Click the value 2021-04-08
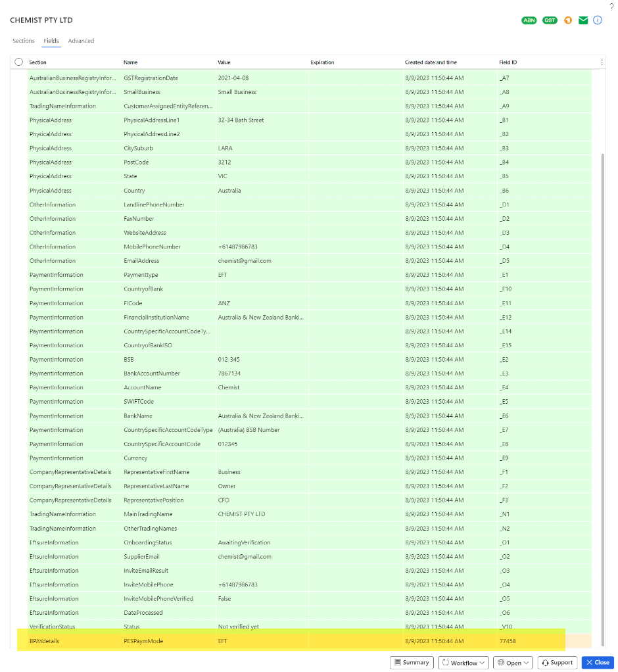618x672 pixels. point(233,78)
